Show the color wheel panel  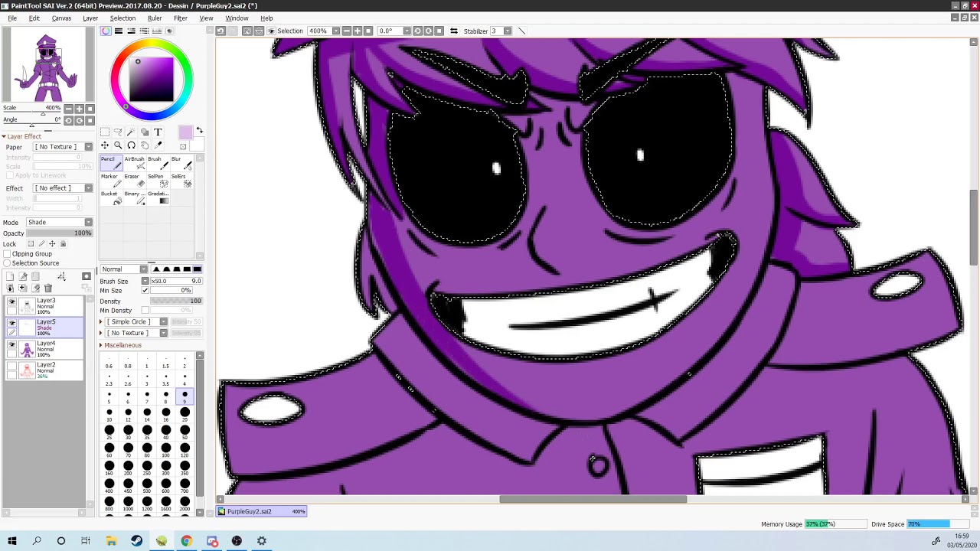tap(106, 31)
